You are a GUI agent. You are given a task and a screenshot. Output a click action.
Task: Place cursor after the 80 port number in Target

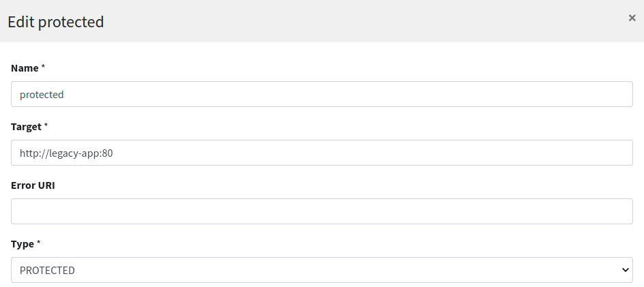[x=113, y=153]
